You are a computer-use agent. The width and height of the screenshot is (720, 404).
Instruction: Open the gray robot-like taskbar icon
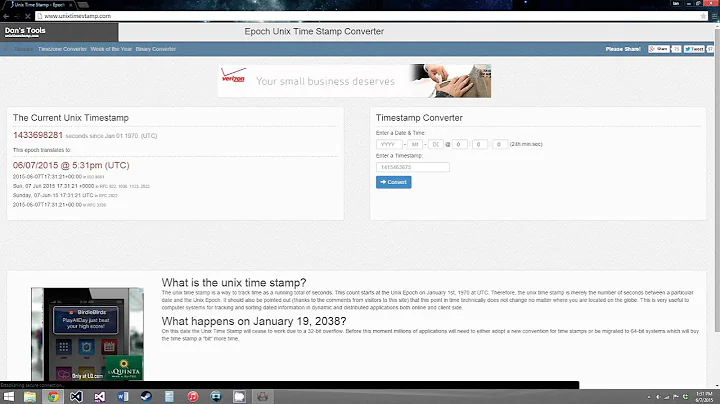(263, 397)
